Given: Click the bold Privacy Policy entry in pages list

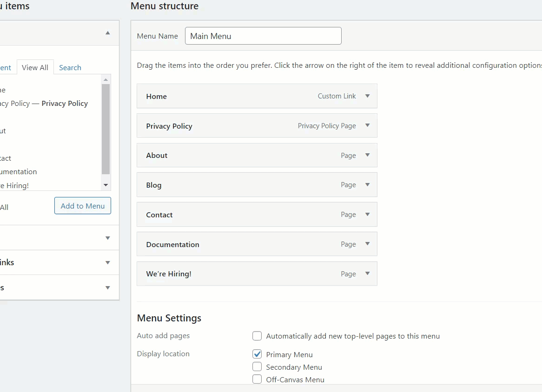Looking at the screenshot, I should tap(65, 104).
